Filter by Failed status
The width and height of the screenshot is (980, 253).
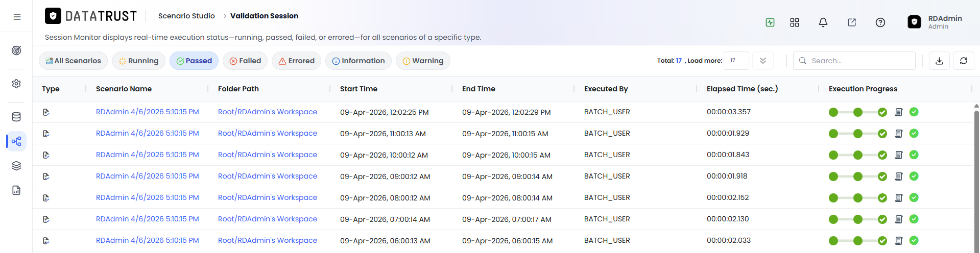245,61
